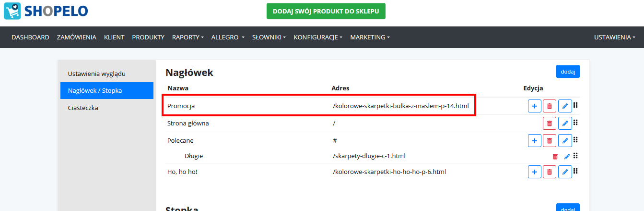
Task: Expand the RAPORTY dropdown menu
Action: point(188,37)
